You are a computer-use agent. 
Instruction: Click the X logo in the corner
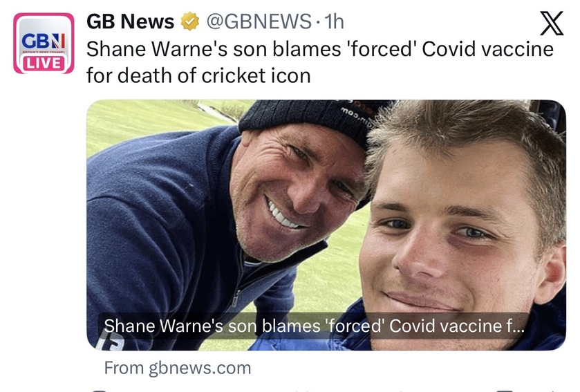[x=550, y=24]
